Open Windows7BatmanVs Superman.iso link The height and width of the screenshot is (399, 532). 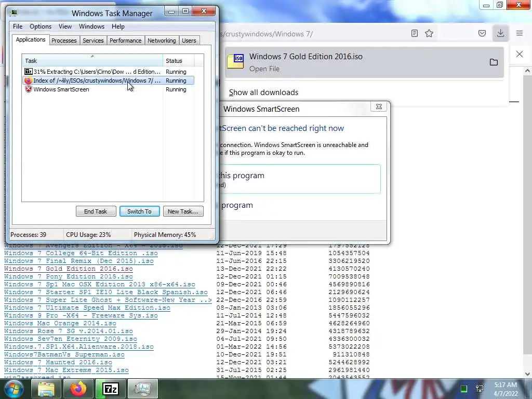coord(64,354)
